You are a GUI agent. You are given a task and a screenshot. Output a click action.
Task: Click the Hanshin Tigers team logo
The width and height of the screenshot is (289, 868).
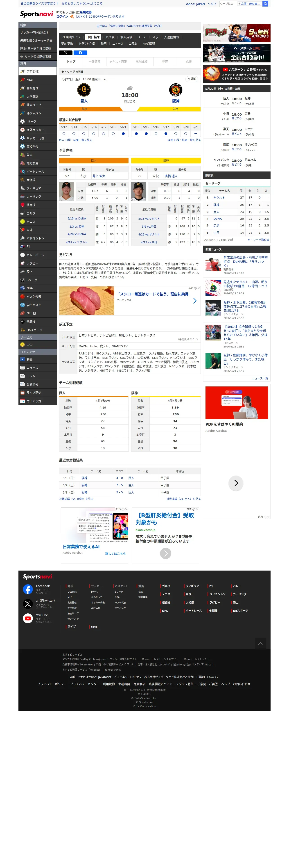tap(176, 90)
